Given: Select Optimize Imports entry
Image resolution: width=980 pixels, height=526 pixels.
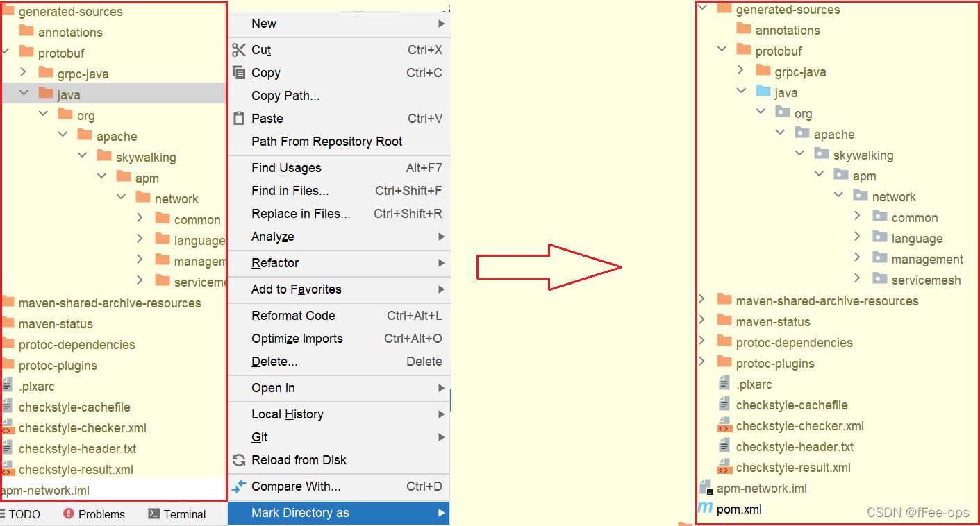Looking at the screenshot, I should (339, 339).
